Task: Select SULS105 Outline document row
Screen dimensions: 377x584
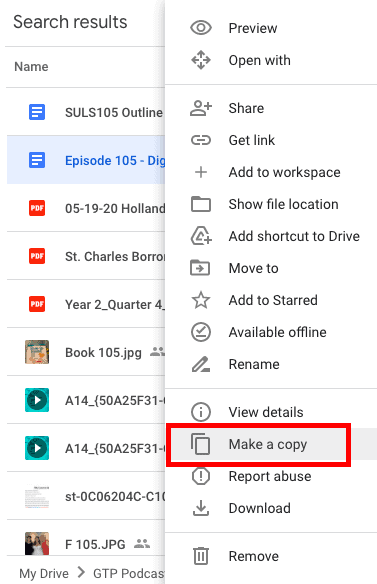Action: [x=86, y=112]
